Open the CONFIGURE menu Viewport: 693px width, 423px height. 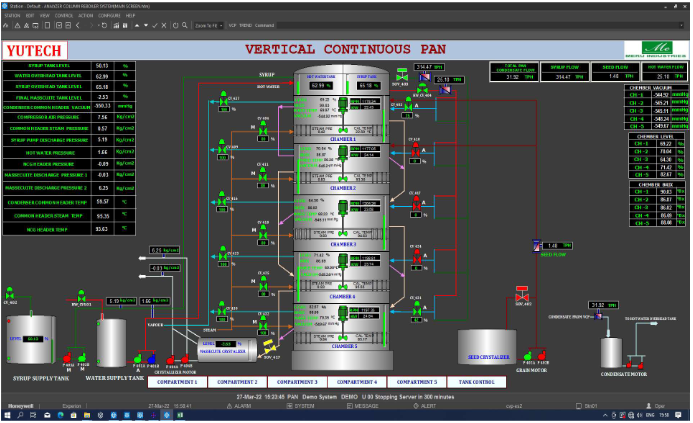tap(109, 15)
